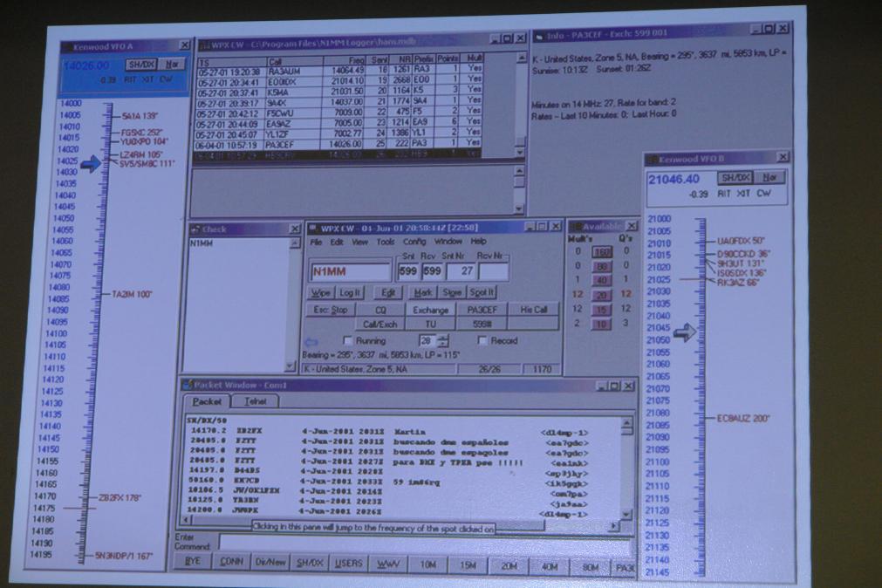Image resolution: width=882 pixels, height=588 pixels.
Task: Click the UA0FDX spot on VFO B bandmap
Action: tap(741, 241)
